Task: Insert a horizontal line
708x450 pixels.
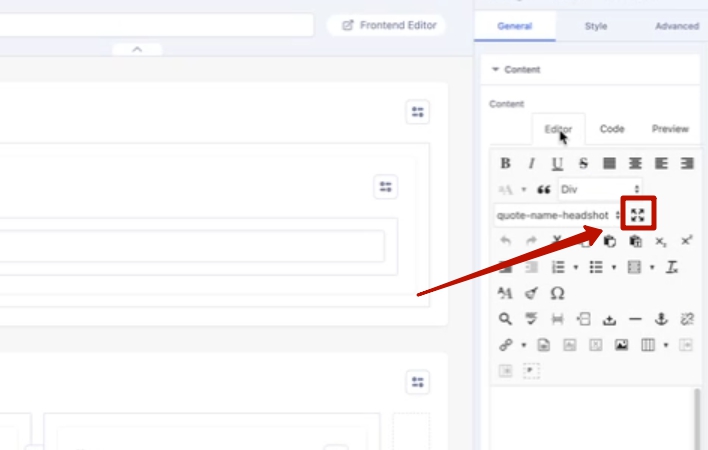Action: click(635, 319)
